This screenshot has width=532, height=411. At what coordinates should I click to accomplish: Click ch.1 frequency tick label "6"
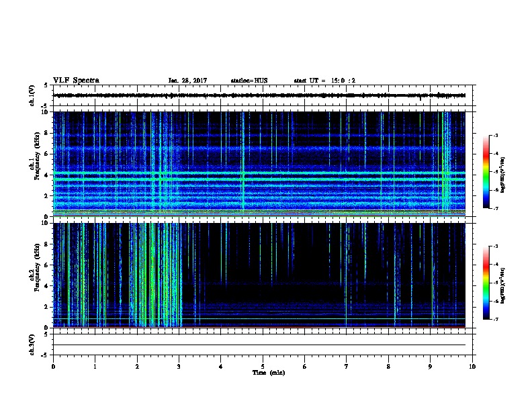46,154
